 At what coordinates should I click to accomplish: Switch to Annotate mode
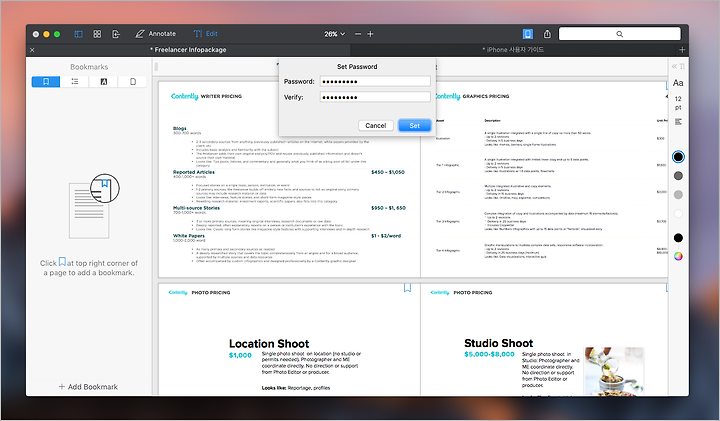tap(156, 34)
